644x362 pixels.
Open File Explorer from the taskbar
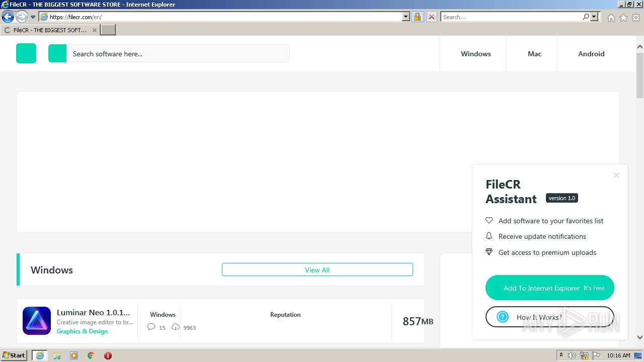tap(57, 355)
